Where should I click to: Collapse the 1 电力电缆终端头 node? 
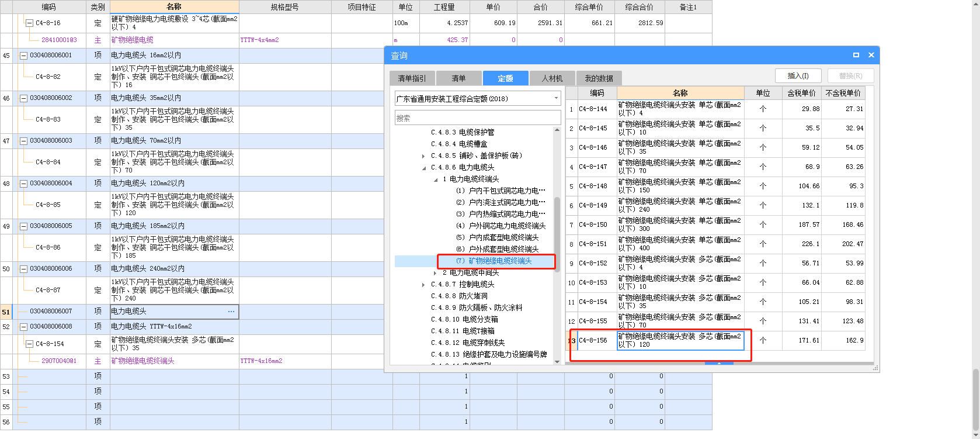tap(436, 179)
